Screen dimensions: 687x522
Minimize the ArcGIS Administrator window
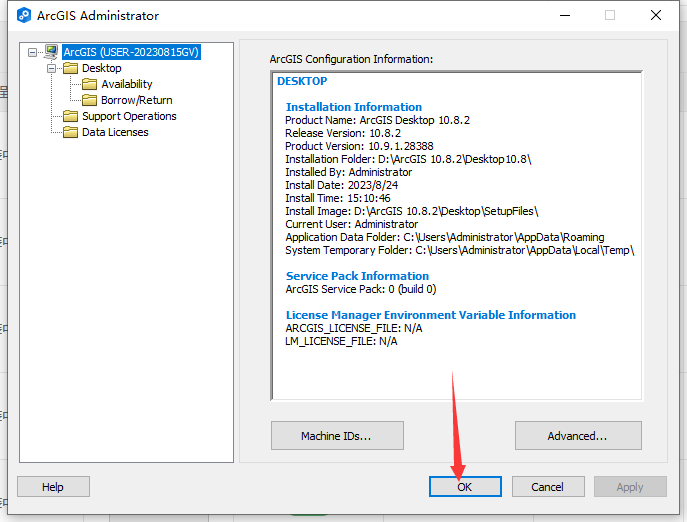pos(565,15)
